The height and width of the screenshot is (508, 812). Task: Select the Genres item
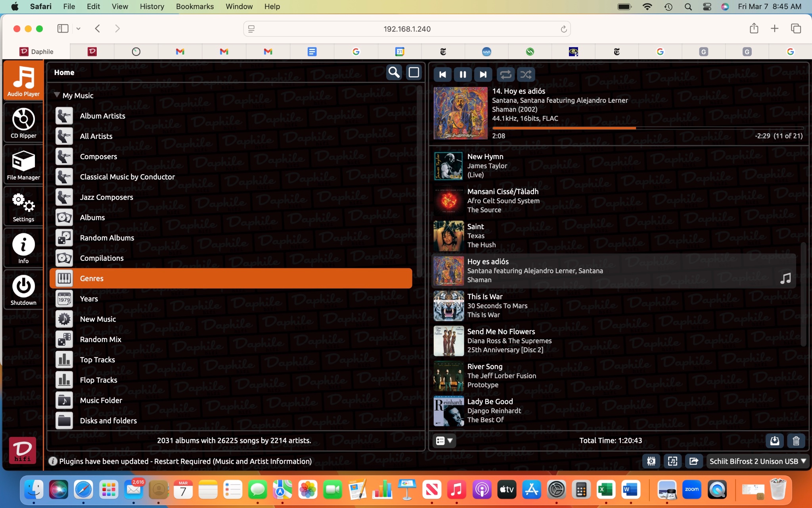[231, 278]
